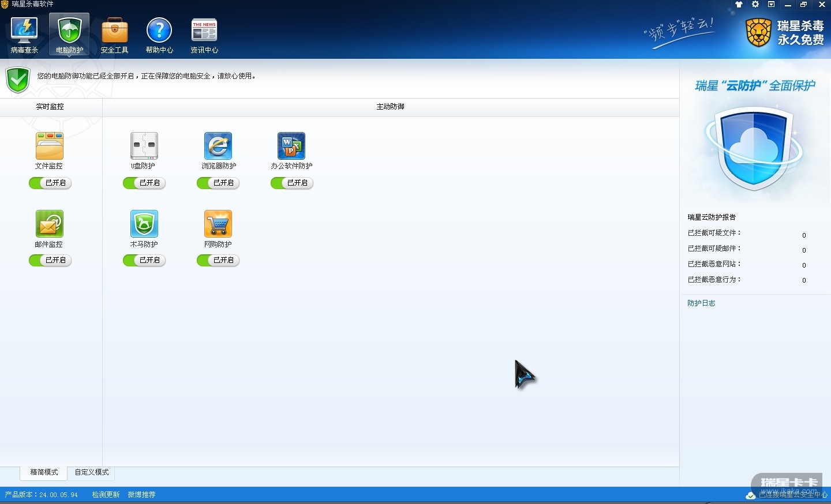Click the 已连接瑞星云安全中心 status text

[x=793, y=495]
